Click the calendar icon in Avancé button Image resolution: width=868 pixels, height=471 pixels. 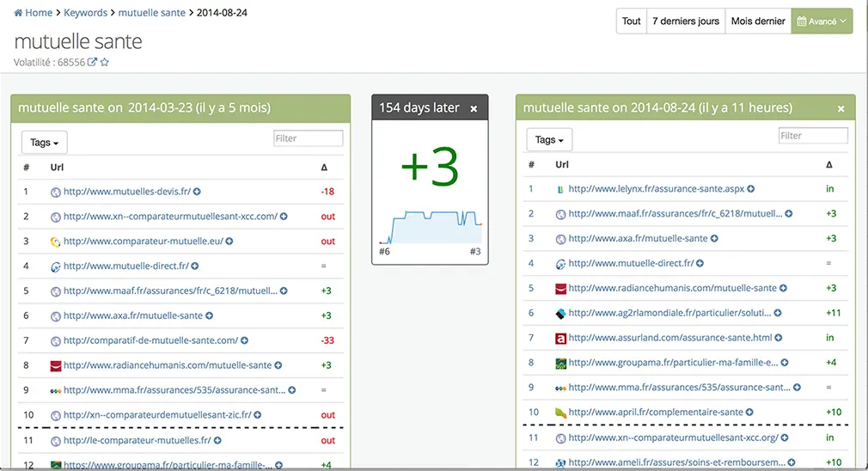pyautogui.click(x=801, y=21)
